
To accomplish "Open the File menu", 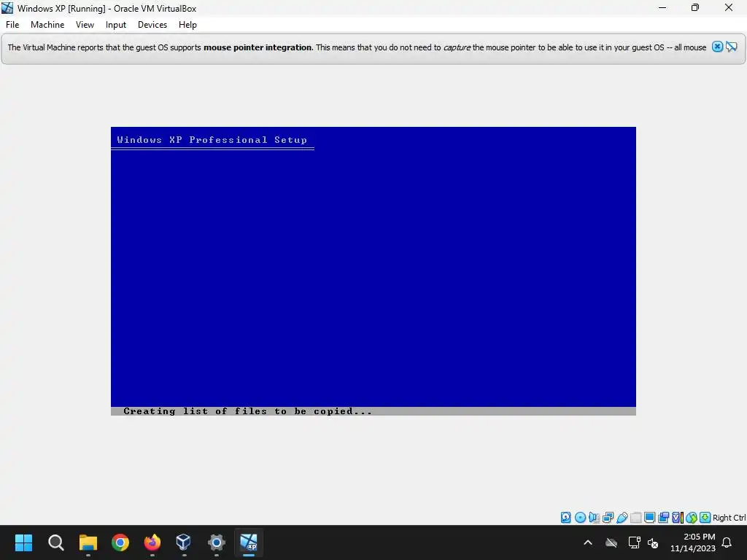I will 12,25.
